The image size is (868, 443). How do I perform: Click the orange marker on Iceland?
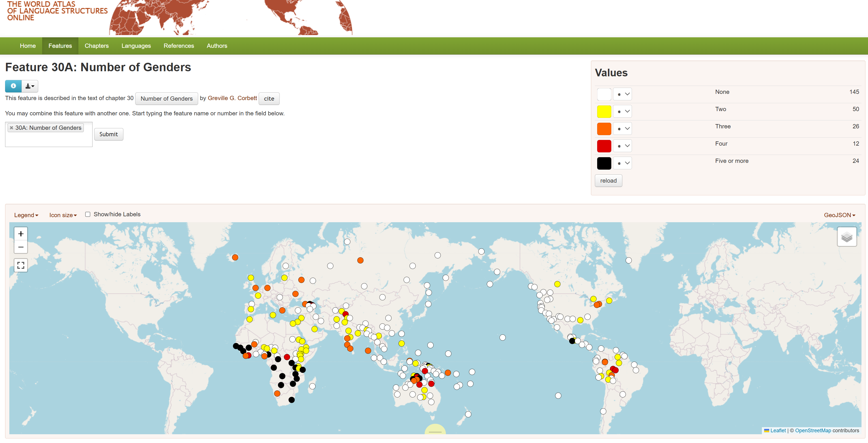coord(235,258)
